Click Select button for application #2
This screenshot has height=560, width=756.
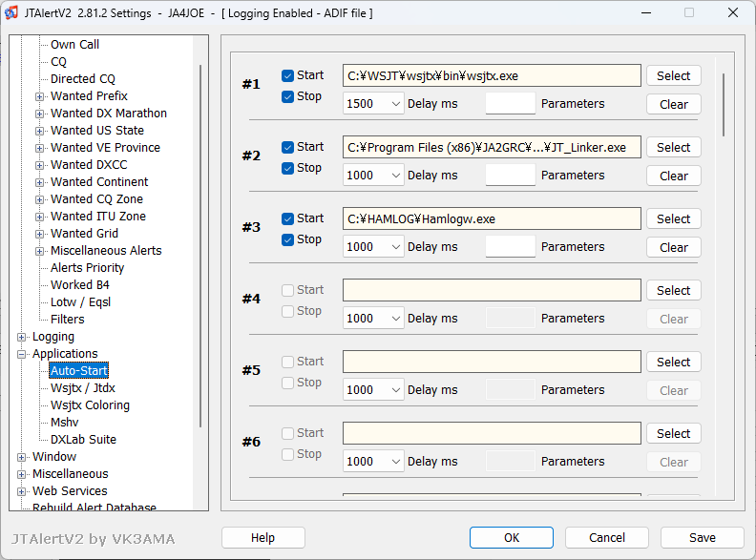(x=673, y=147)
